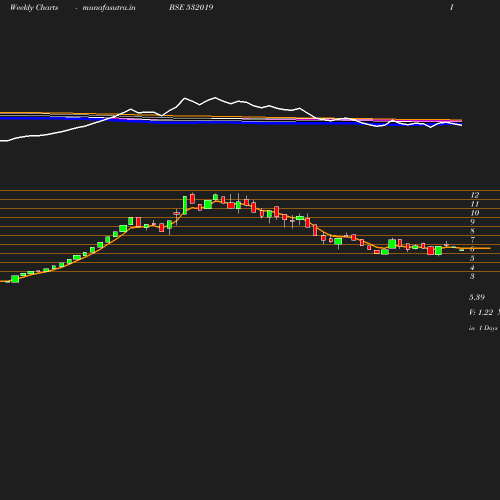
Task: Click the "munafasutra.in" site label
Action: tap(109, 8)
